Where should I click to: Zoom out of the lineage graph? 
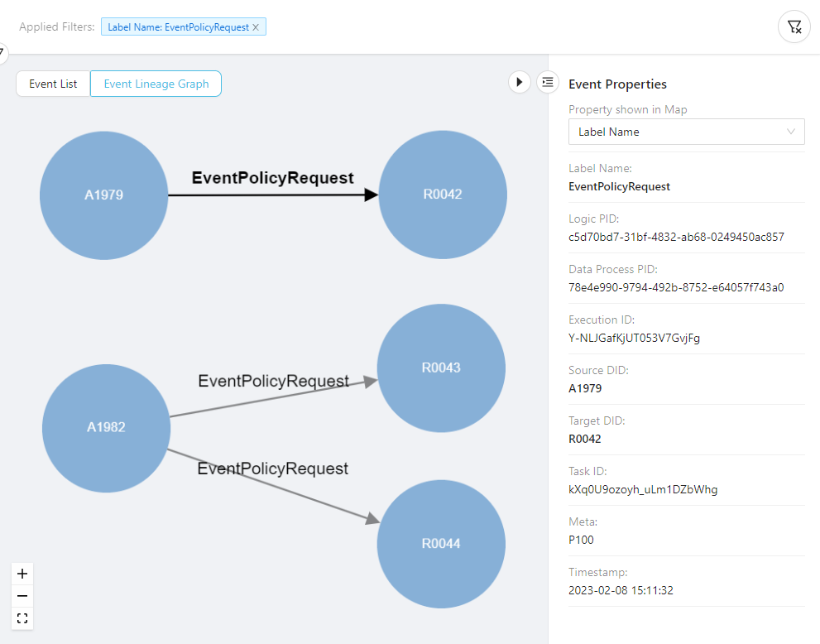click(22, 596)
